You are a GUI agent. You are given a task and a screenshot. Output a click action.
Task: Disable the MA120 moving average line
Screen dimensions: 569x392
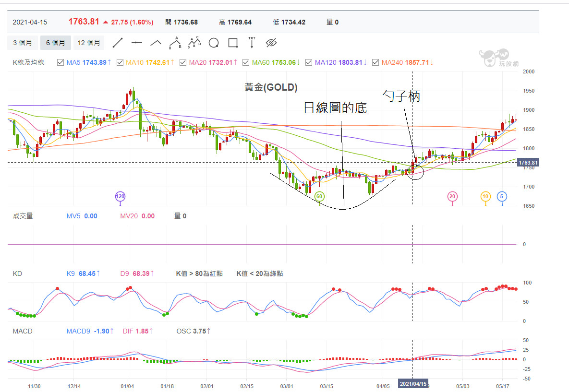coord(309,62)
